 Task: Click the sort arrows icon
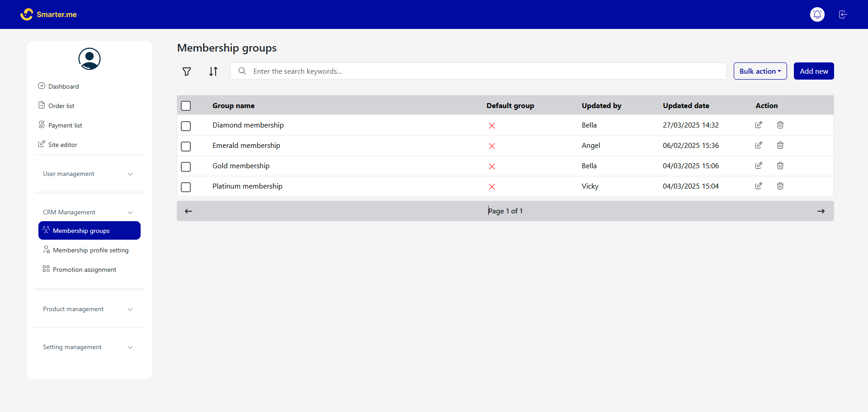pyautogui.click(x=213, y=71)
